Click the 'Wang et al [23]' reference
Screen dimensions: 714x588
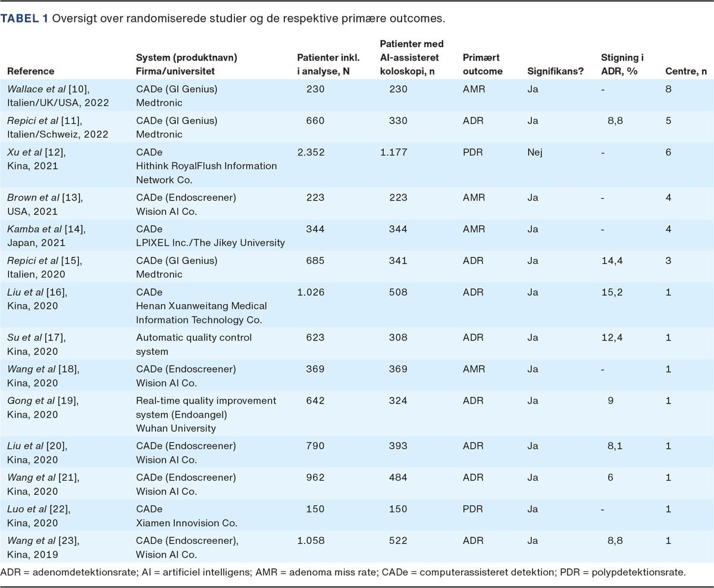[x=43, y=541]
